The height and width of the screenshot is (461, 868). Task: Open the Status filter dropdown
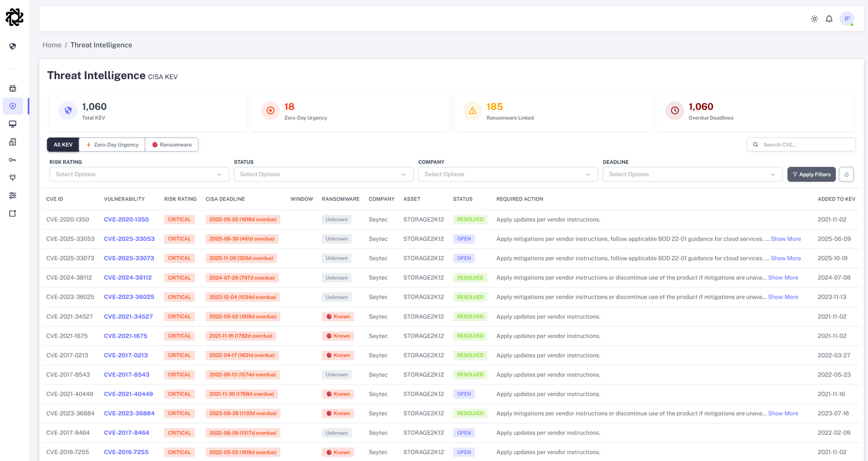pyautogui.click(x=324, y=174)
